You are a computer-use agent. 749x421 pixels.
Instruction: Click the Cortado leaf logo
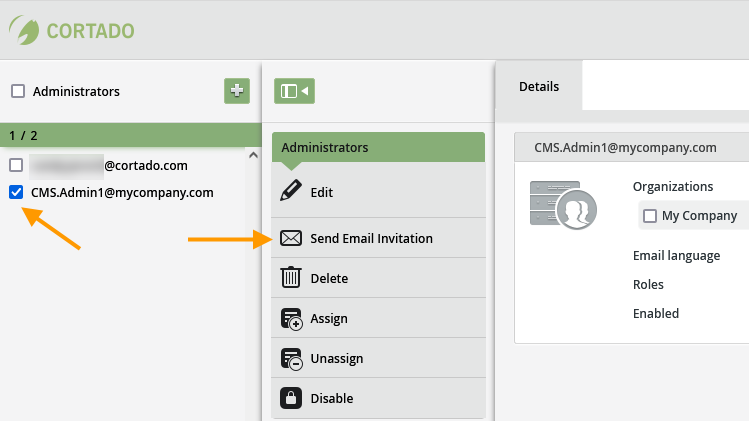(x=24, y=30)
